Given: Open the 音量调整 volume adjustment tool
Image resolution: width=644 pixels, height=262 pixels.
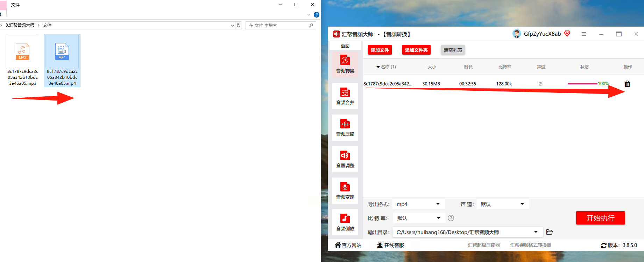Looking at the screenshot, I should 345,159.
